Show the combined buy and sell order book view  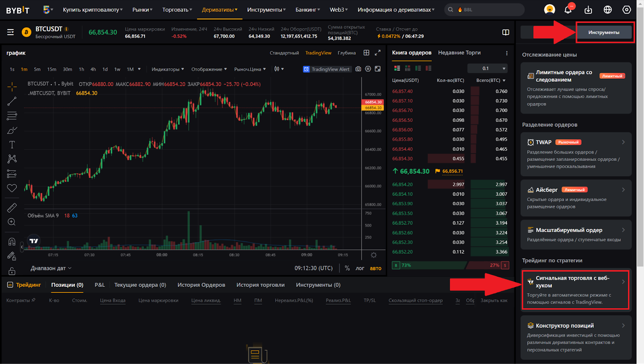(397, 68)
